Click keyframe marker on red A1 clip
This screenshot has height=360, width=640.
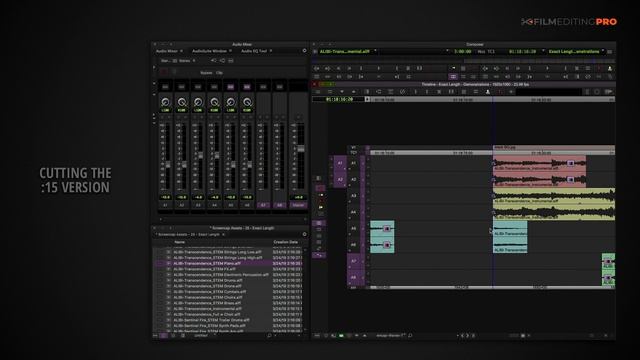tap(571, 163)
